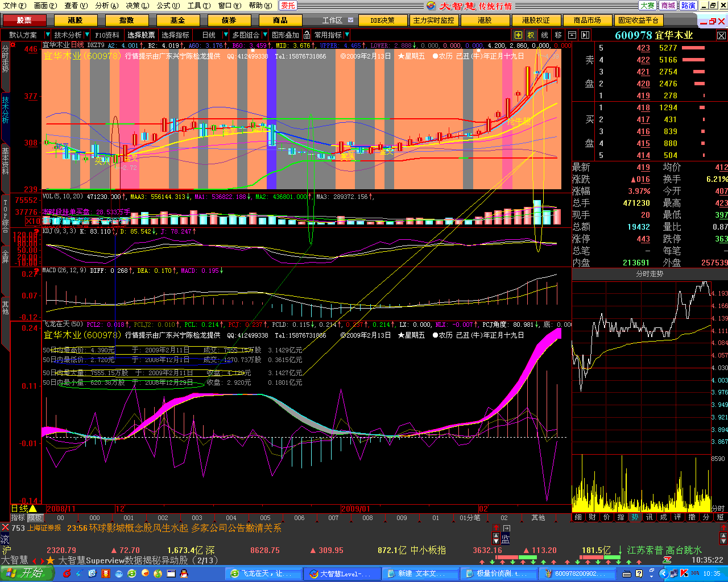This screenshot has height=582, width=728.
Task: Expand the 默认方案 dropdown arrow
Action: (48, 35)
